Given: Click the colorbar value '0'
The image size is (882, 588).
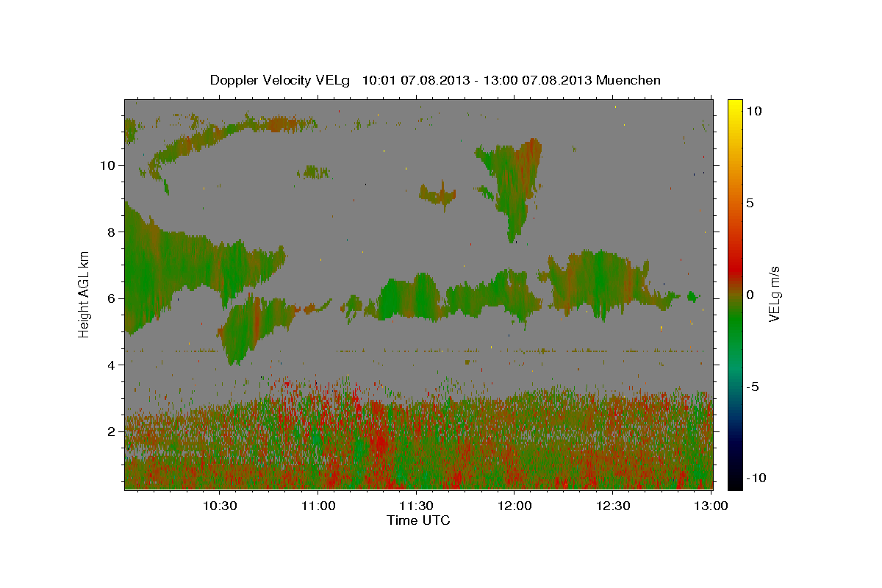Looking at the screenshot, I should tap(750, 295).
